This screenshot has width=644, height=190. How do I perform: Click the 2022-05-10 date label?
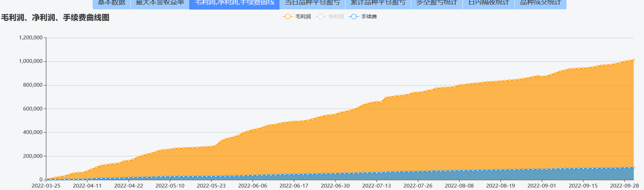coord(170,186)
